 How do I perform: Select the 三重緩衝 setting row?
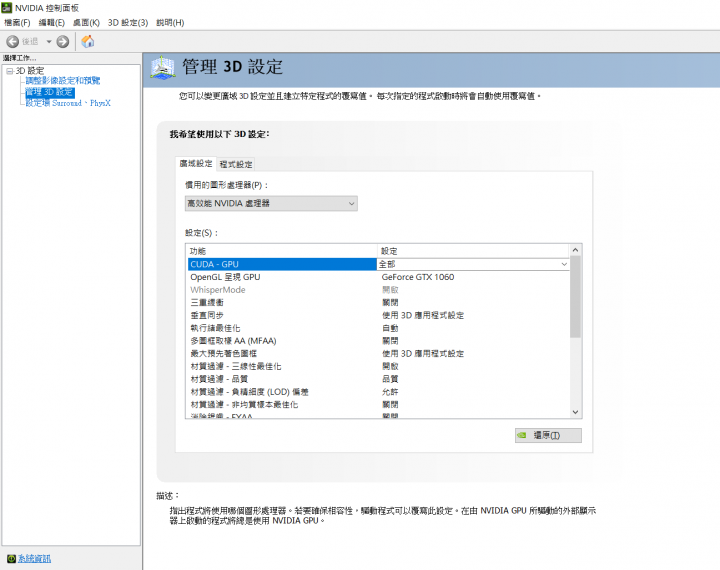[x=379, y=303]
